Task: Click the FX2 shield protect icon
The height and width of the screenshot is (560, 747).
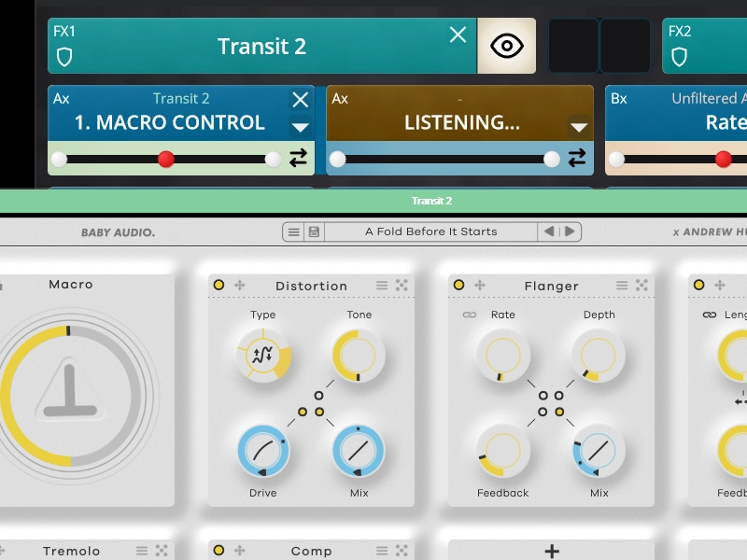Action: pyautogui.click(x=679, y=57)
